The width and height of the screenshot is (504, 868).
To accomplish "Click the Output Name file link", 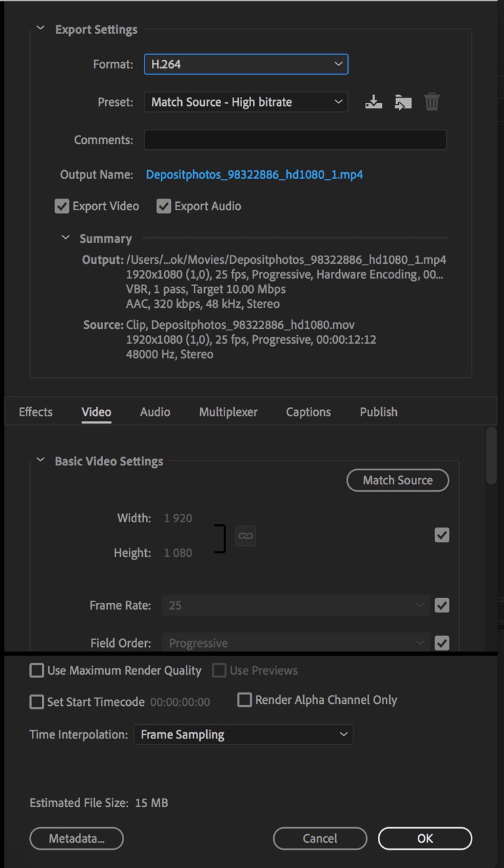I will (254, 174).
